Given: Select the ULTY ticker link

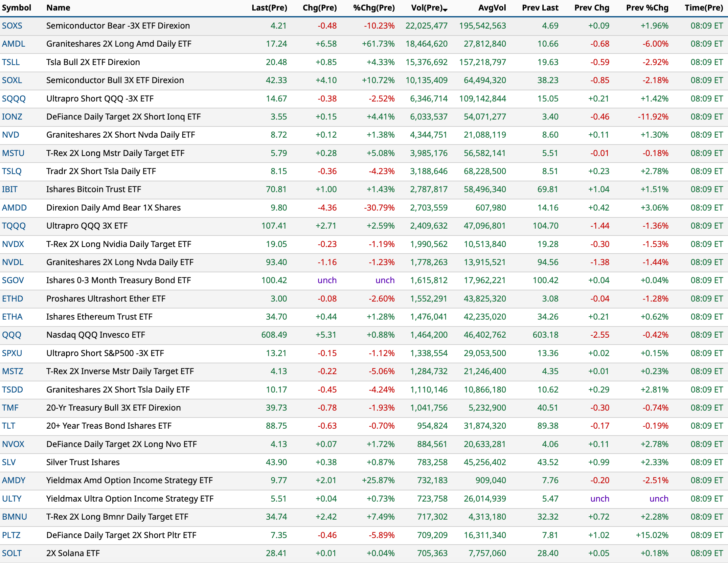Looking at the screenshot, I should 12,499.
